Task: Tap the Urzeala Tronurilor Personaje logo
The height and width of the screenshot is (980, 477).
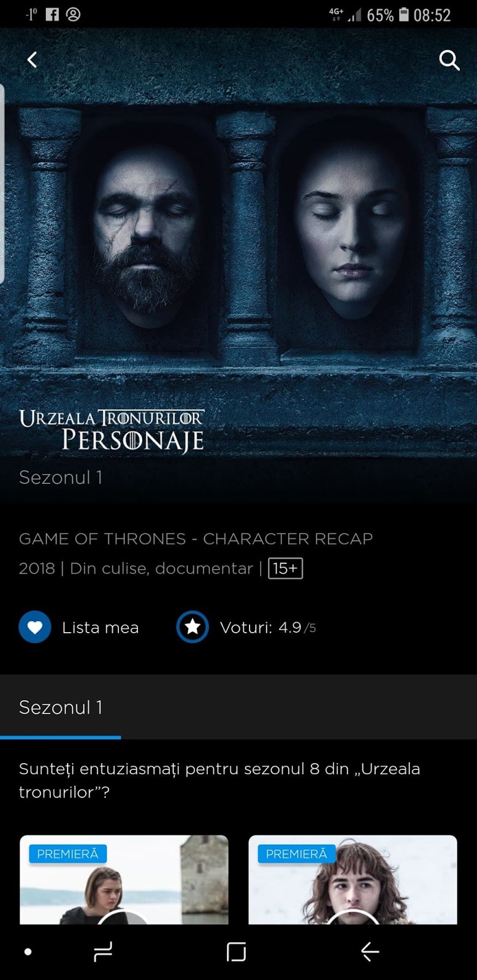Action: coord(112,431)
